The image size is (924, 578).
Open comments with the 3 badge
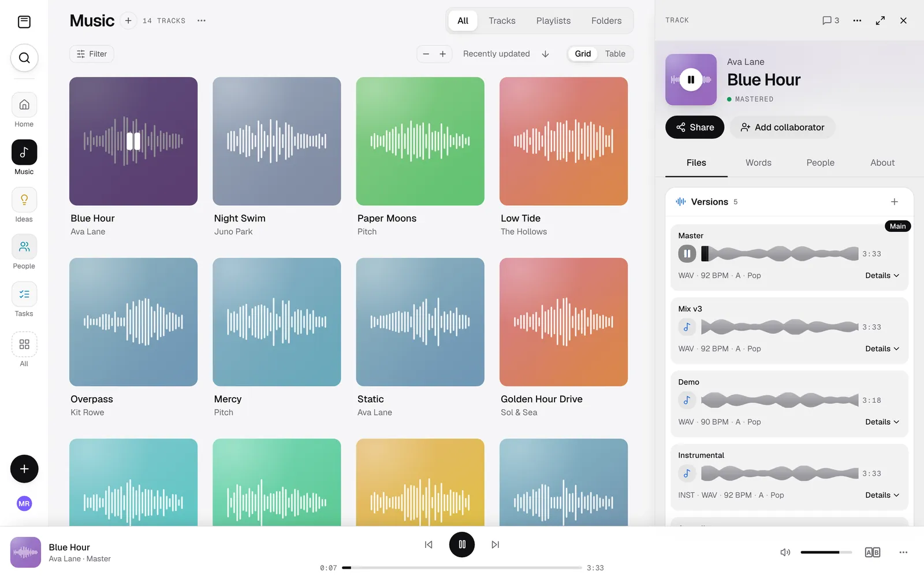[x=830, y=20]
